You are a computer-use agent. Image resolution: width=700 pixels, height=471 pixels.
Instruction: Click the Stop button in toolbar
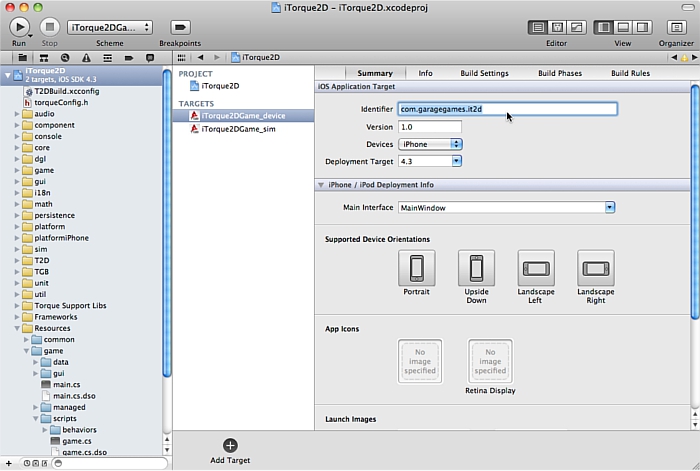[50, 27]
